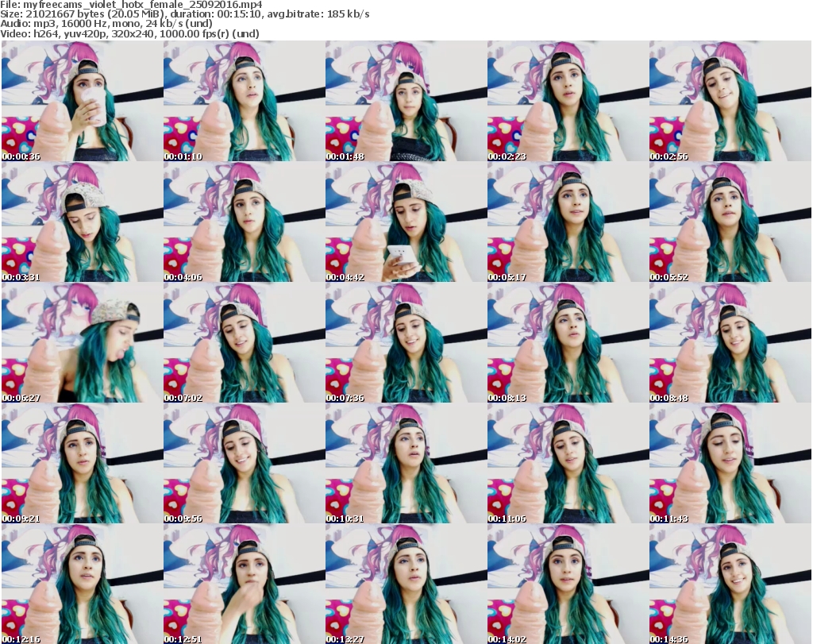Screen dimensions: 813x644
Task: Select the frame stamped 00:12:51
Action: click(245, 584)
